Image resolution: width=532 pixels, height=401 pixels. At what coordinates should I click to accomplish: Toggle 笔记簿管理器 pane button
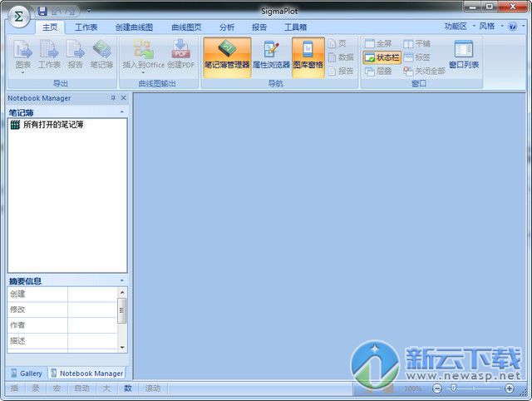click(227, 57)
